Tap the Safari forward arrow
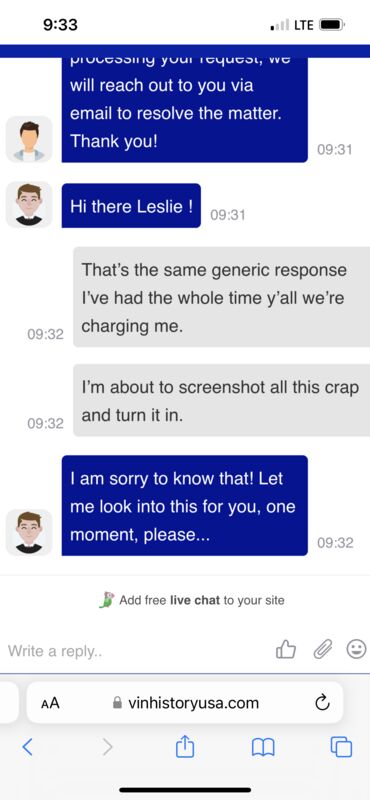The height and width of the screenshot is (800, 370). 107,747
